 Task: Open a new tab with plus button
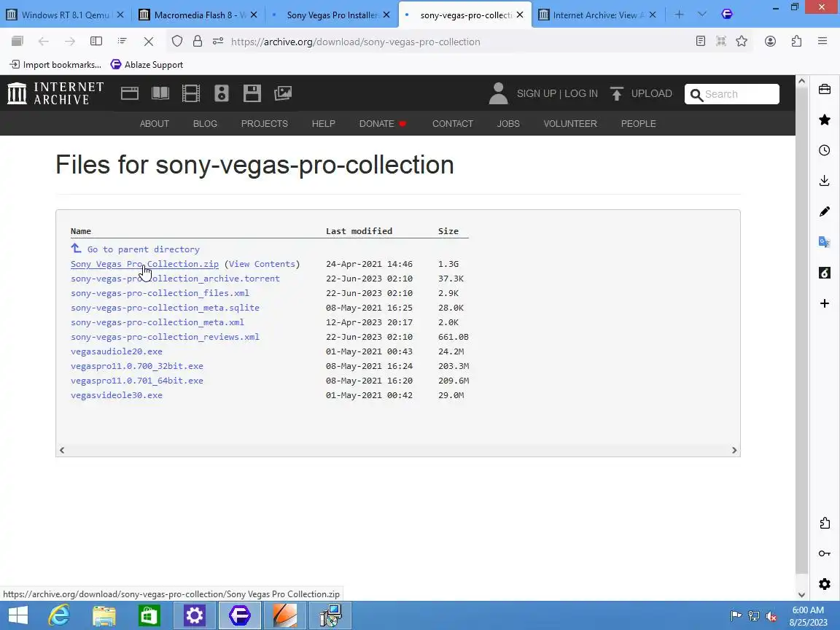(680, 15)
